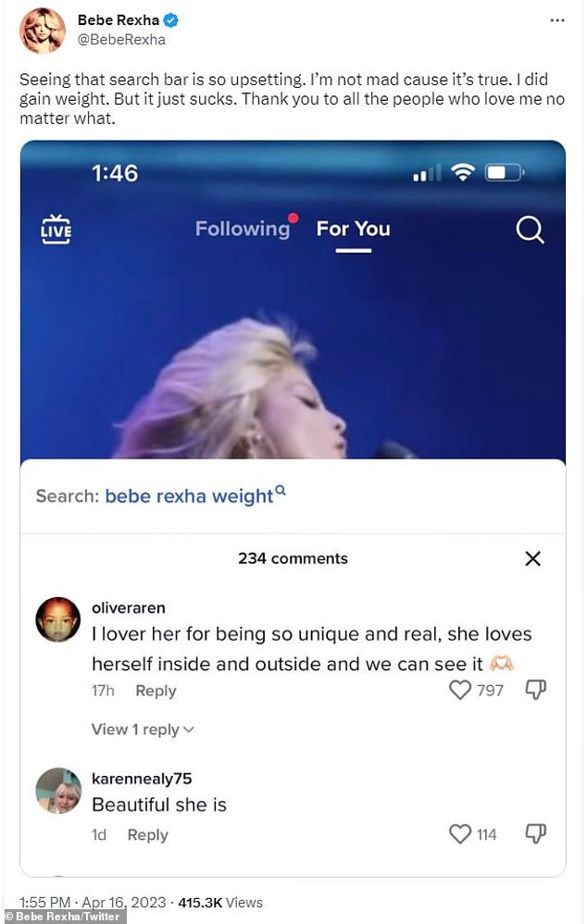
Task: Click Bebe Rexha's verified badge
Action: coord(171,20)
